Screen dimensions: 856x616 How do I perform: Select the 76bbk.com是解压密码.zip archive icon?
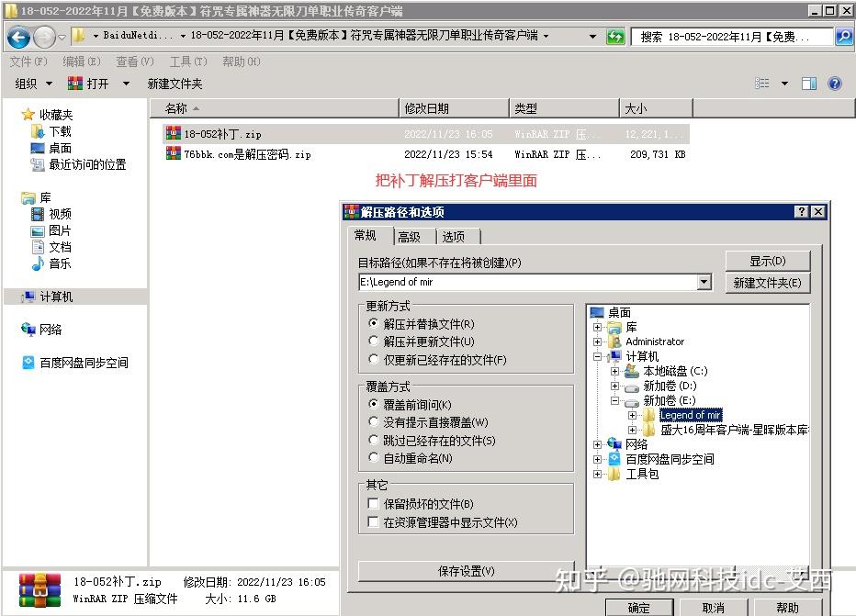(173, 153)
